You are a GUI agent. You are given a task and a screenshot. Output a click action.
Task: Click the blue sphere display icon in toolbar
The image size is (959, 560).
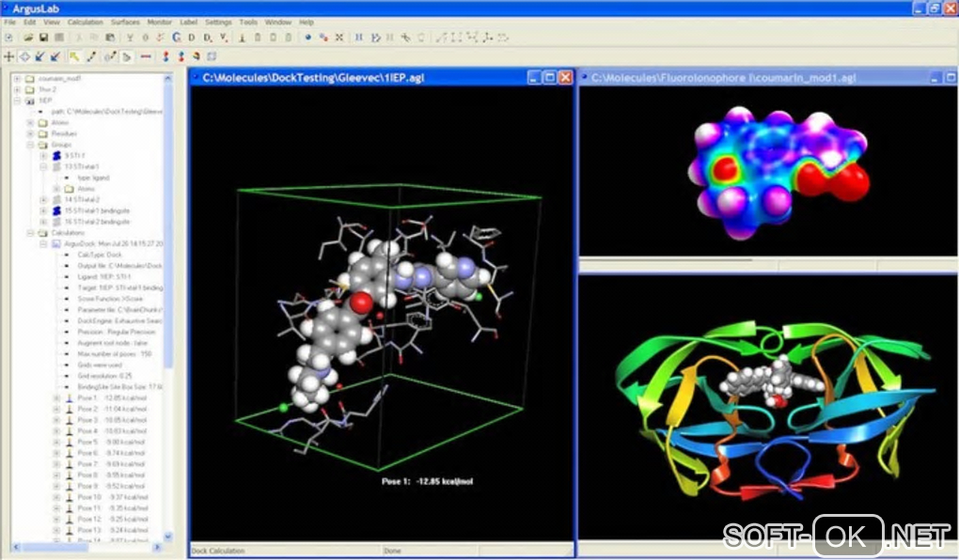coord(307,38)
